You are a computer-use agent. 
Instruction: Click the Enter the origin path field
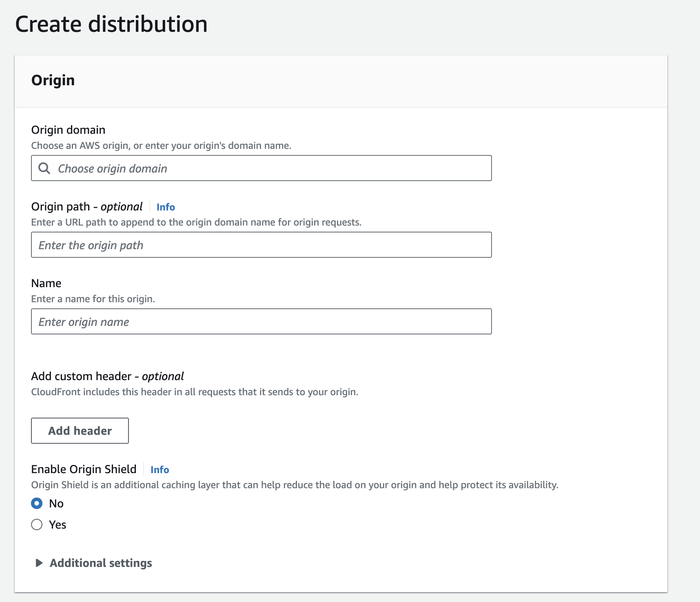click(261, 245)
